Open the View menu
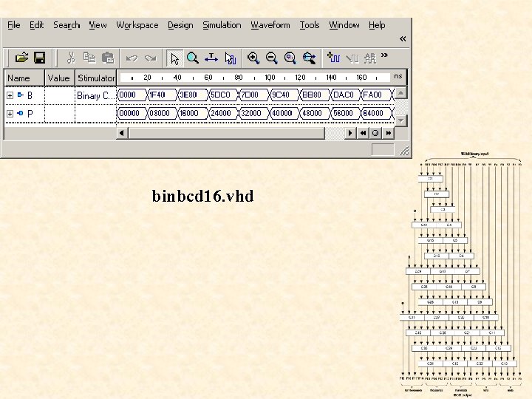The height and width of the screenshot is (399, 532). tap(98, 25)
